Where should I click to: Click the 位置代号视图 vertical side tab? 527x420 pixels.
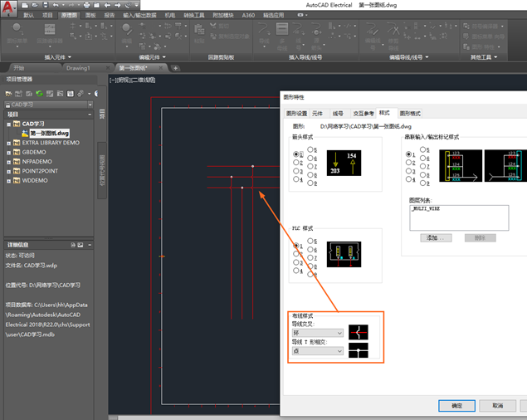point(102,170)
